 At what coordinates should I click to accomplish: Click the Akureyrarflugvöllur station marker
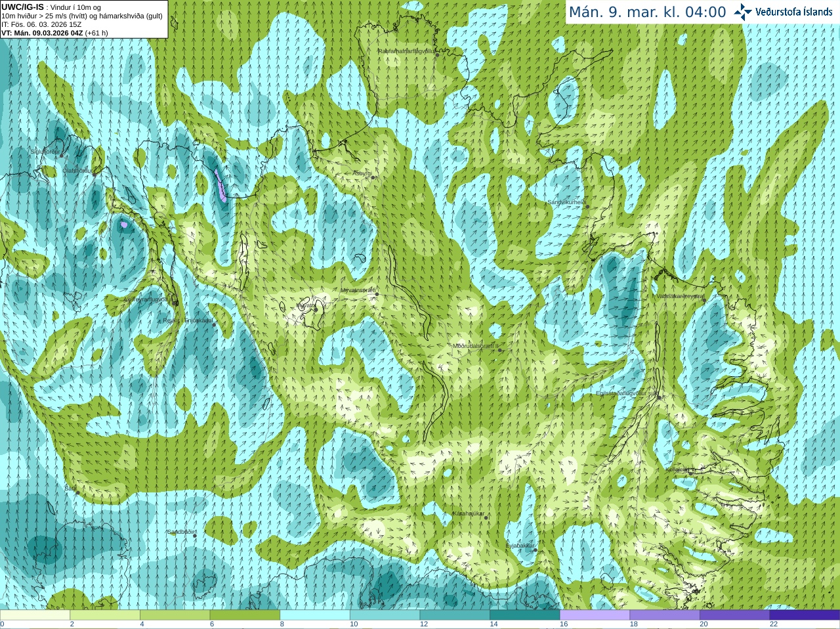tap(175, 303)
